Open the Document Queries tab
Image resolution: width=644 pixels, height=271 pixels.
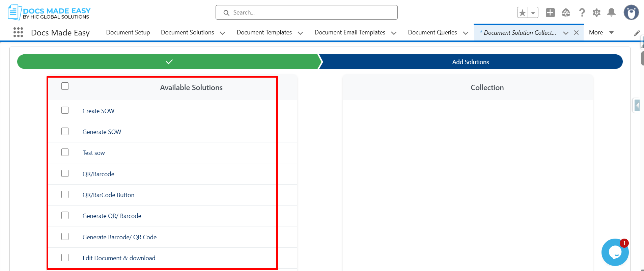(x=432, y=32)
